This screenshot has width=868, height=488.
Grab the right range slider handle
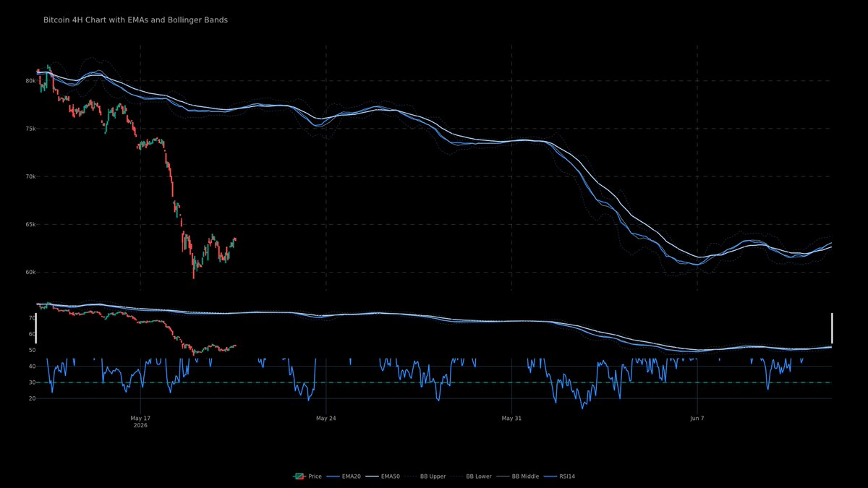pos(832,328)
